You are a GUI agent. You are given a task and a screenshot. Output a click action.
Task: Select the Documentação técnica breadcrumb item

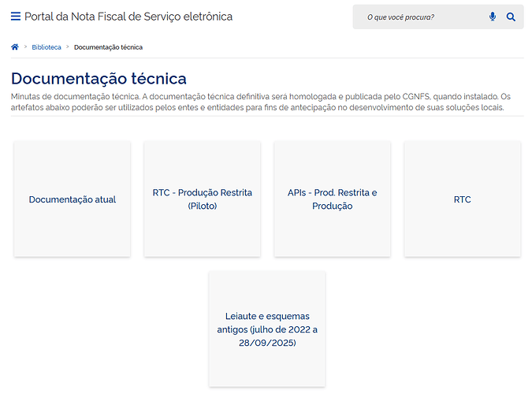[108, 47]
